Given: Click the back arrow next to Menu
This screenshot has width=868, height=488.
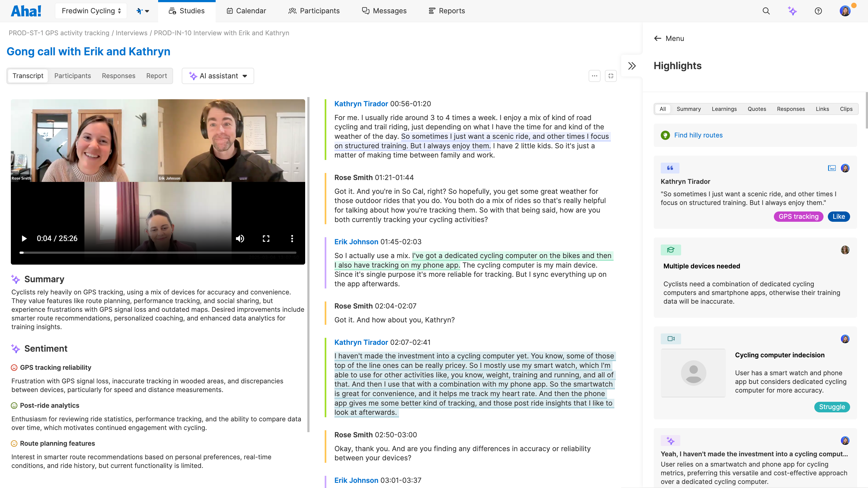Looking at the screenshot, I should click(x=658, y=38).
